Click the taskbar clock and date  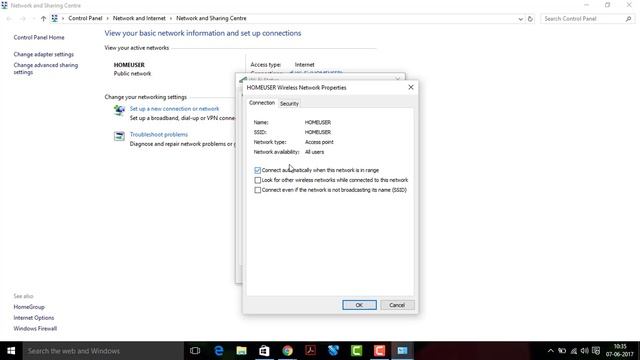620,351
